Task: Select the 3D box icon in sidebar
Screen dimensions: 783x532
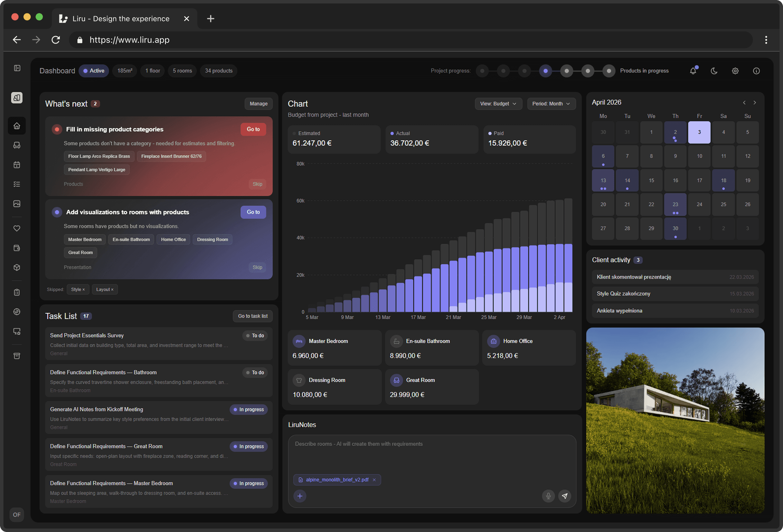Action: 17,267
